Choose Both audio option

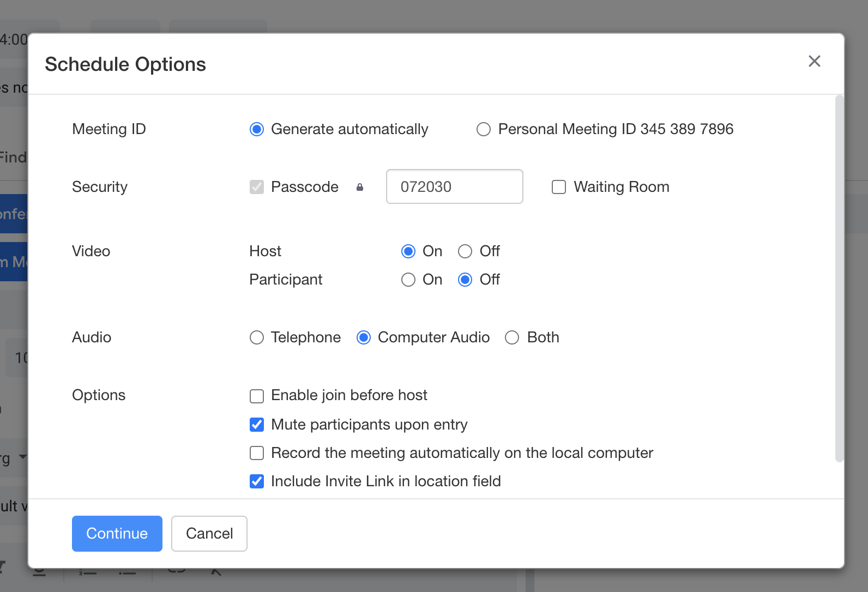pyautogui.click(x=512, y=337)
